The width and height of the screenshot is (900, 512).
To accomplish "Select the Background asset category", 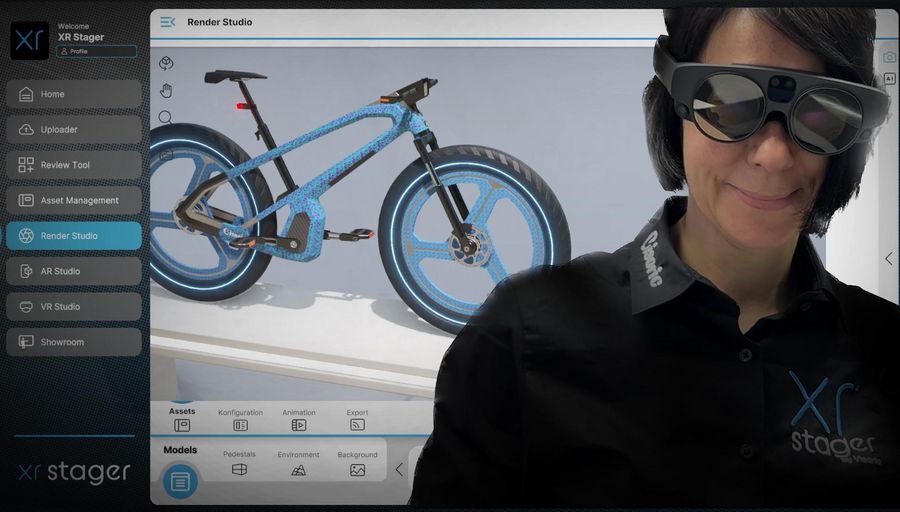I will [358, 463].
